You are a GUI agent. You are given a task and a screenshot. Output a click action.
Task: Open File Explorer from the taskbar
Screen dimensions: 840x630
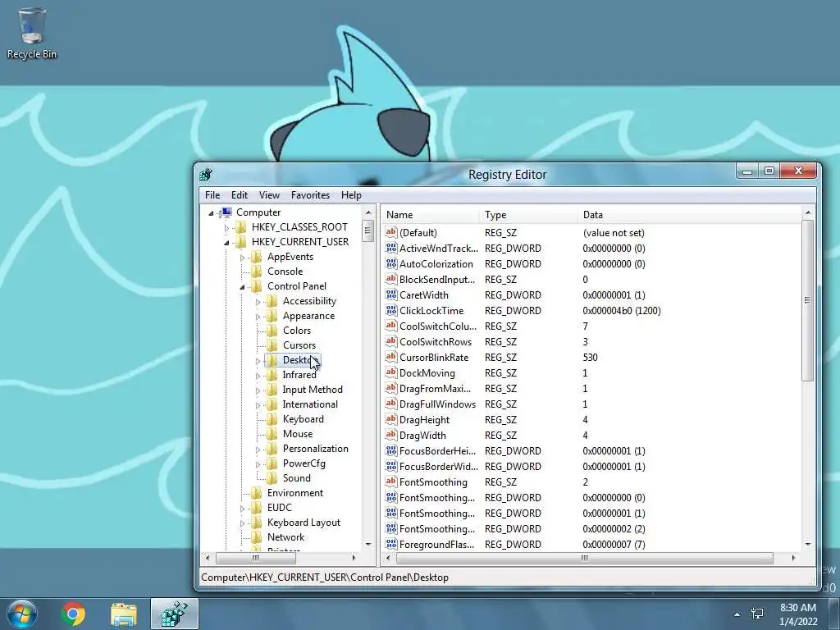[124, 614]
